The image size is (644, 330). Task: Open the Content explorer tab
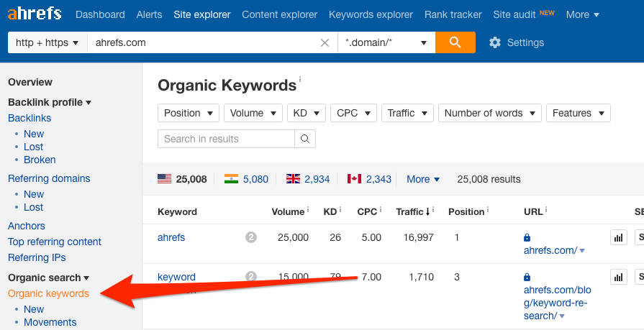coord(279,14)
